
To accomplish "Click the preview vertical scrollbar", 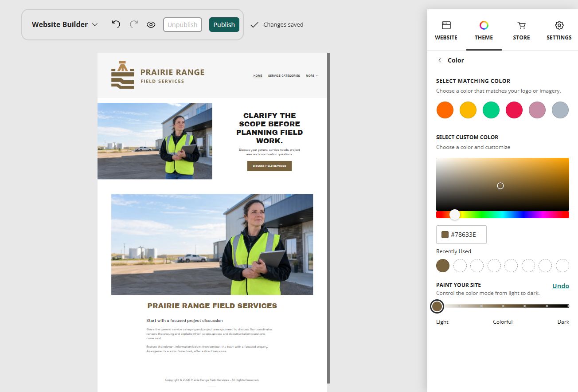I will point(328,218).
